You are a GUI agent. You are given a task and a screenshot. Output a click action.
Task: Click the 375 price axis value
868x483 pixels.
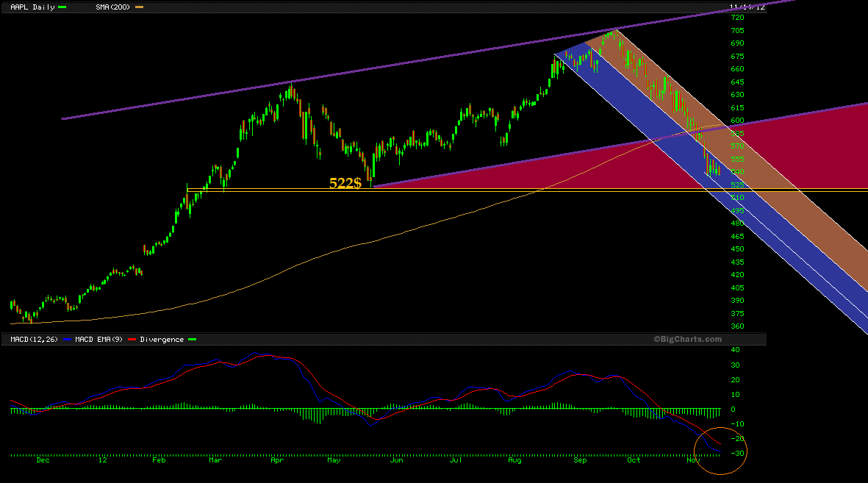[x=737, y=313]
